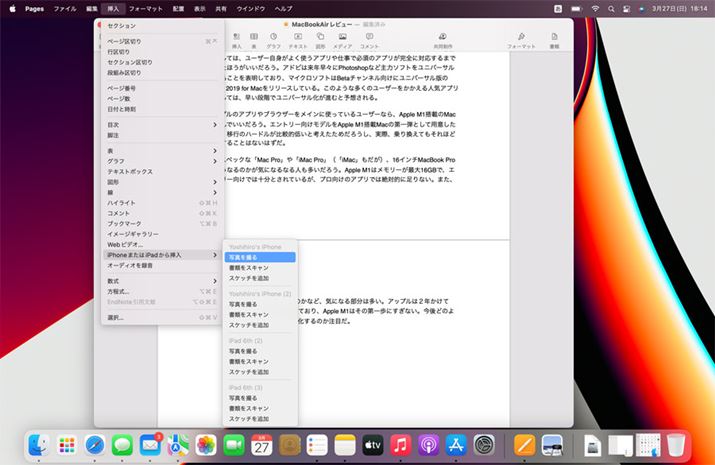The width and height of the screenshot is (715, 465).
Task: Choose スケッチを追加 under iPad 6th (2)
Action: click(260, 372)
